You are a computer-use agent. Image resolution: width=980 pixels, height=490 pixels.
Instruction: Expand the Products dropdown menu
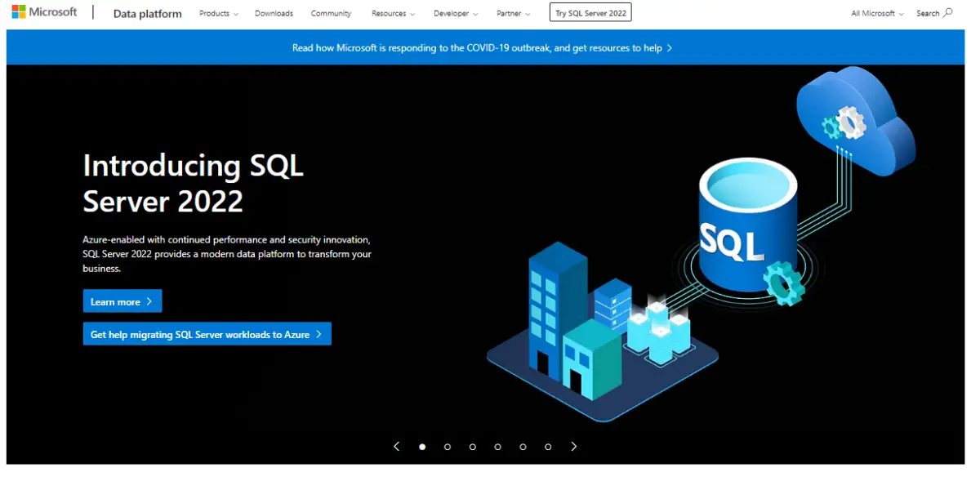pyautogui.click(x=219, y=13)
